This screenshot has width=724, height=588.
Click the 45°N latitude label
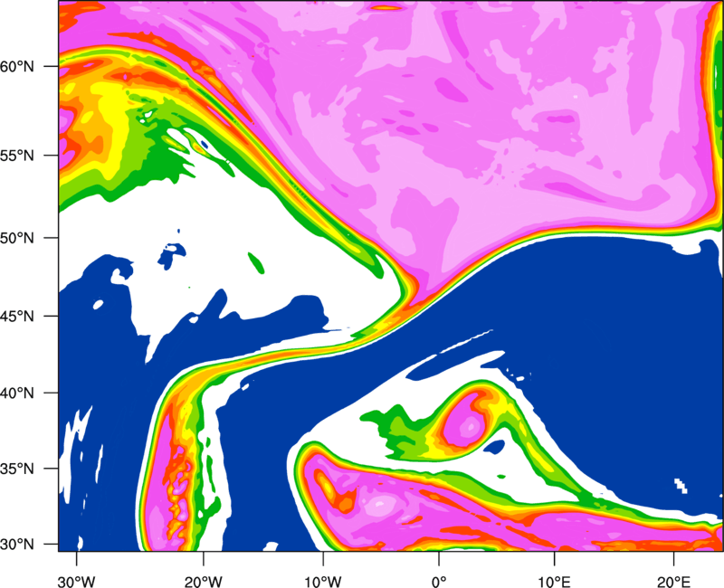tap(17, 317)
